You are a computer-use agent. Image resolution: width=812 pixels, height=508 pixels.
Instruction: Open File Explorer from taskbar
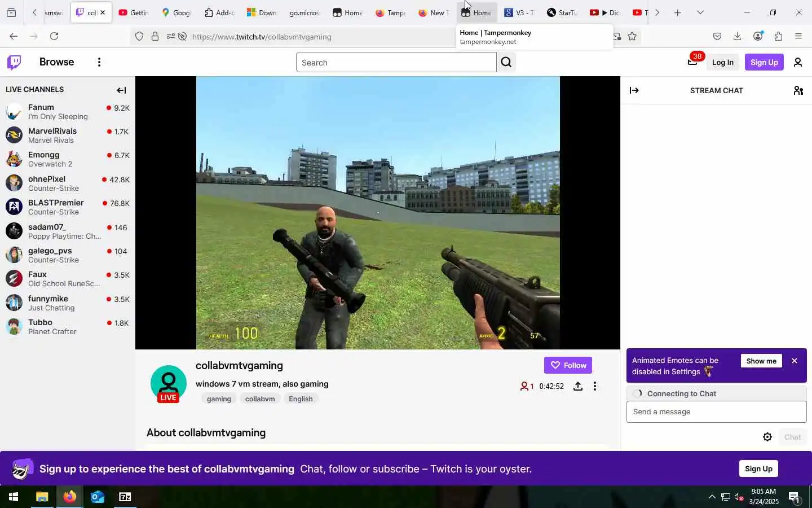pos(42,497)
